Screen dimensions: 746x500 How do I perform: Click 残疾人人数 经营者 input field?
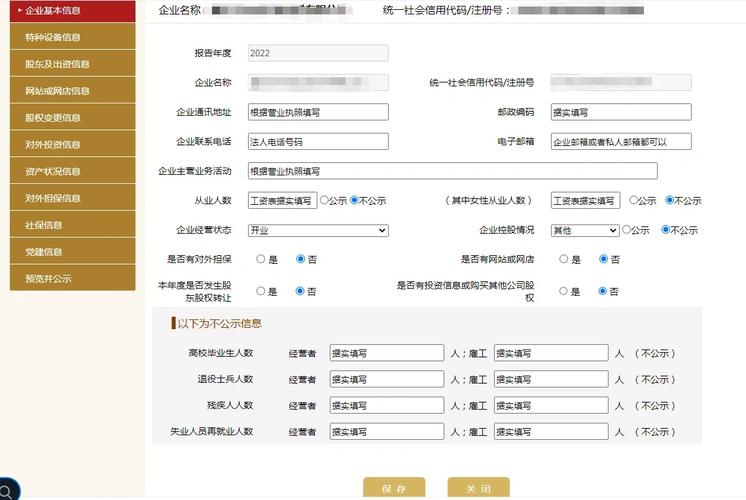386,405
